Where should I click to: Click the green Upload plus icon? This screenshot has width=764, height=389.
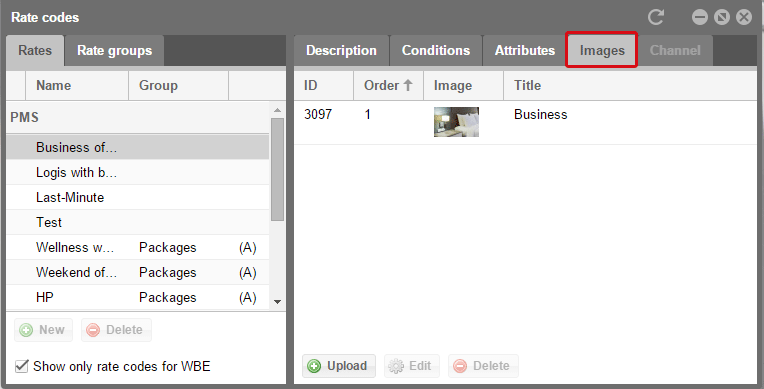click(x=314, y=366)
